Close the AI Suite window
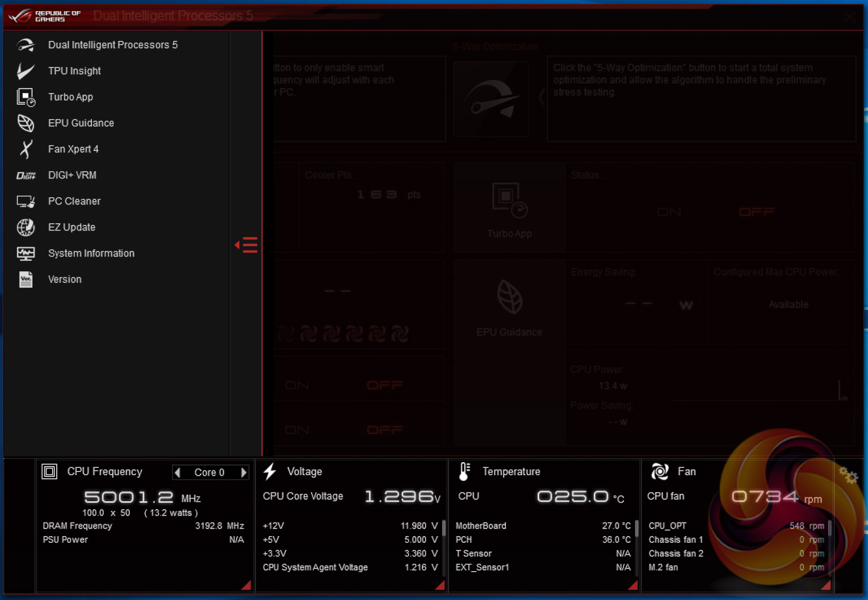 (x=850, y=17)
